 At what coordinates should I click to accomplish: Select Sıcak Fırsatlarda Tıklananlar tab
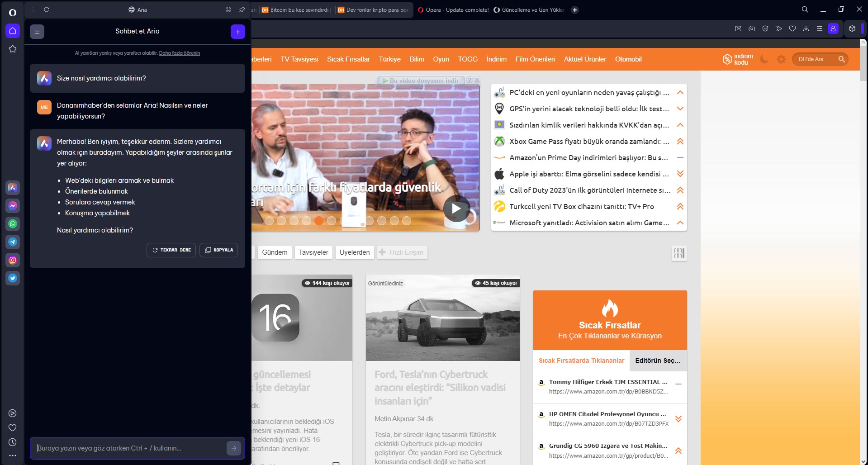point(581,361)
